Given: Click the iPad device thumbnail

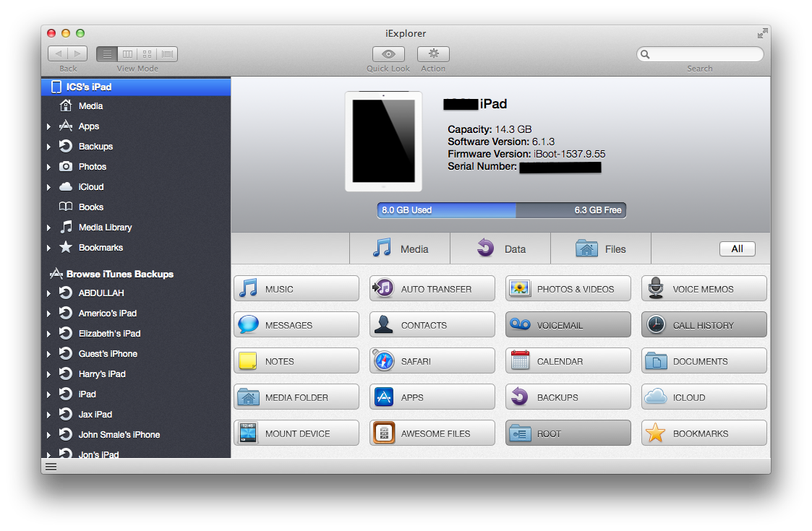Looking at the screenshot, I should [x=383, y=142].
